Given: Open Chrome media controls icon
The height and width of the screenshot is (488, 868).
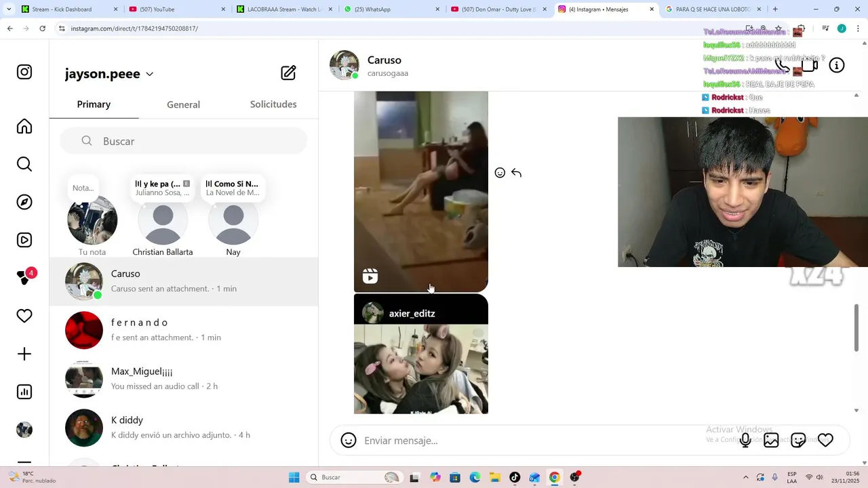Looking at the screenshot, I should click(825, 28).
